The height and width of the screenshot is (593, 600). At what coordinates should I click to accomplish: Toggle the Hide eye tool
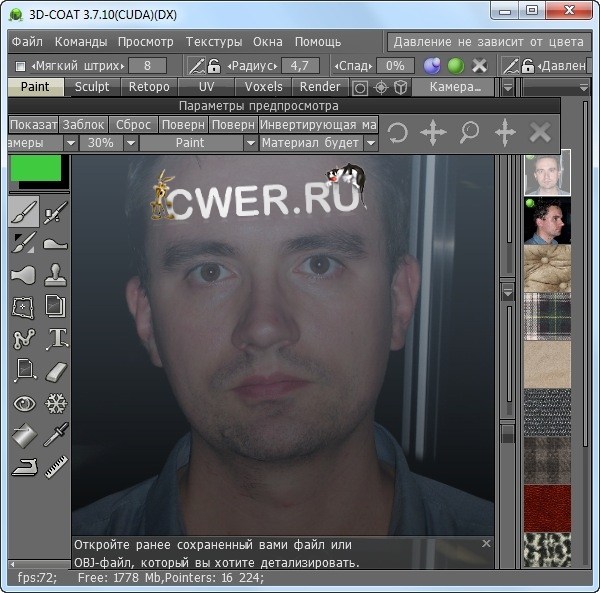pos(24,403)
